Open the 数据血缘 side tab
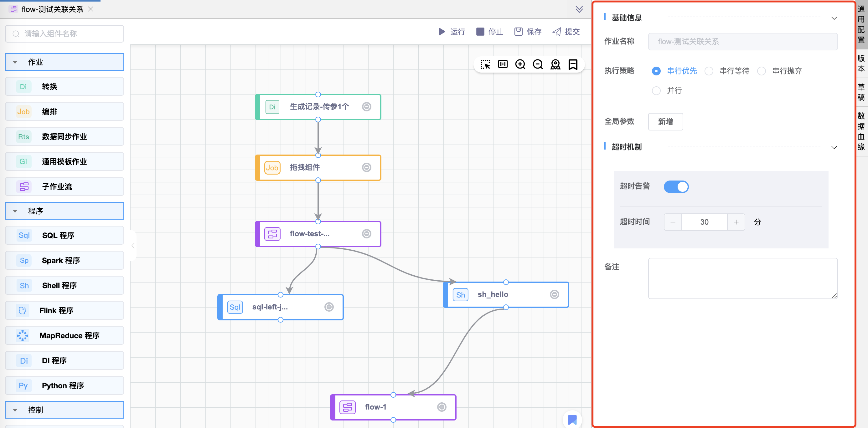868x428 pixels. click(x=861, y=131)
